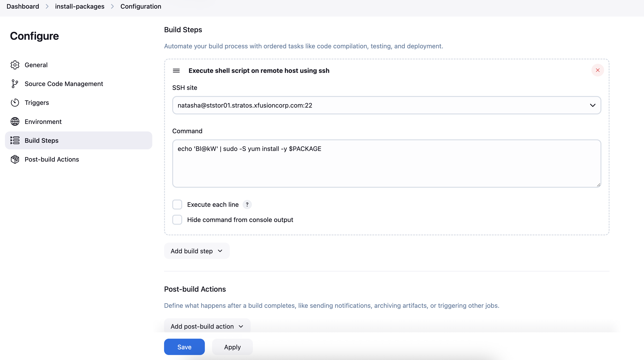Image resolution: width=644 pixels, height=360 pixels.
Task: Open the Environment section from sidebar
Action: (x=43, y=122)
